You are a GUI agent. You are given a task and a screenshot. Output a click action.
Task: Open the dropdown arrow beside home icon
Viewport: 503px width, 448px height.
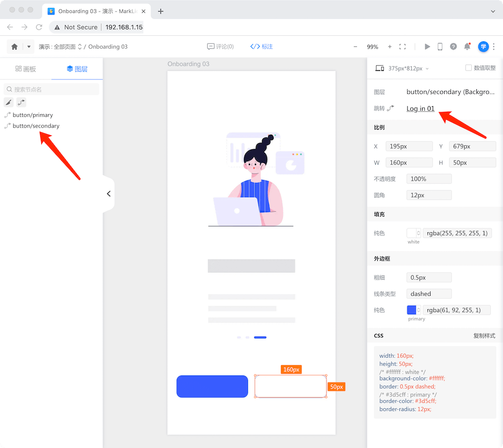point(29,47)
